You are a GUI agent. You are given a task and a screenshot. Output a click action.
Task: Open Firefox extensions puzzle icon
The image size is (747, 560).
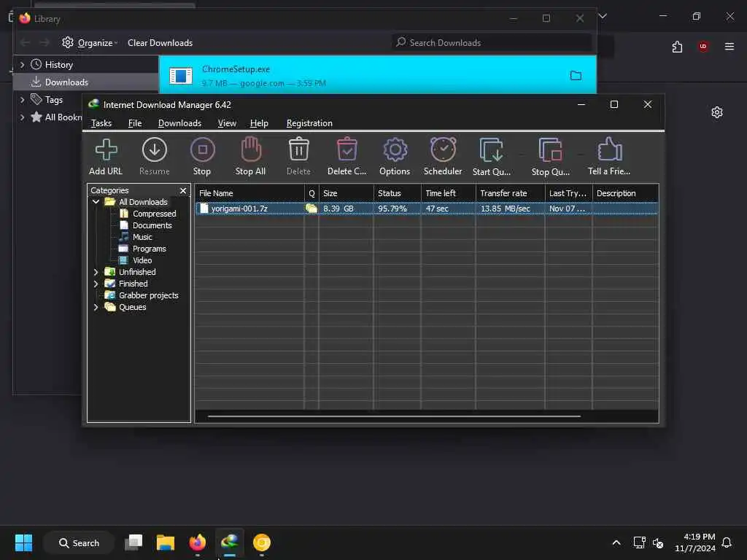click(677, 47)
